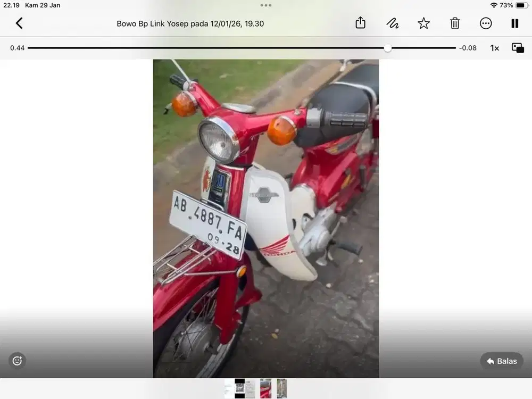Viewport: 532px width, 399px height.
Task: Tap the multitasking dots at top center
Action: coord(266,5)
